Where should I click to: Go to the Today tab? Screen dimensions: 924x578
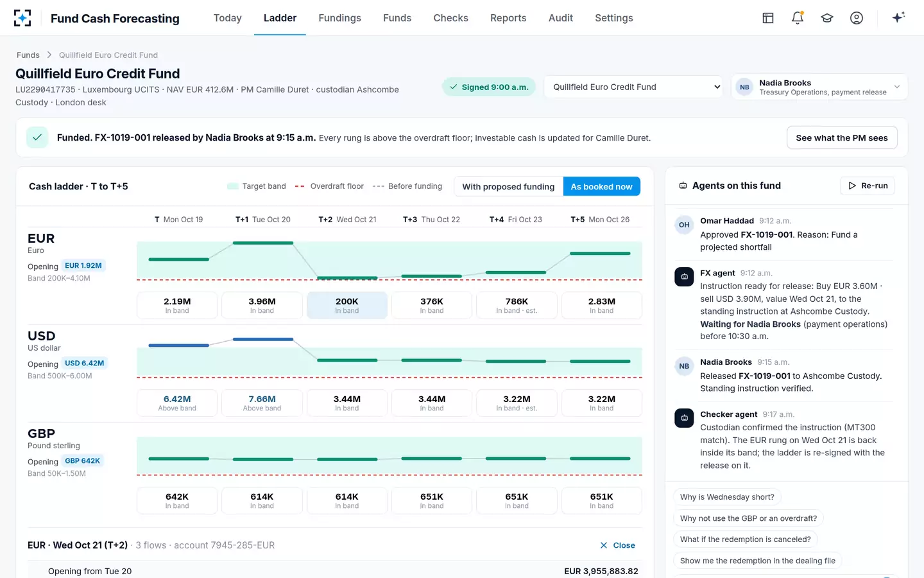coord(228,18)
